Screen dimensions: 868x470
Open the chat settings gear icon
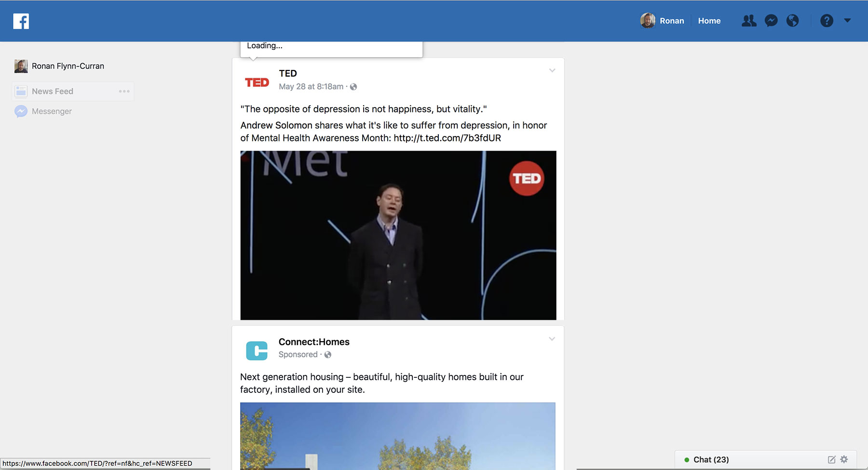pos(844,459)
